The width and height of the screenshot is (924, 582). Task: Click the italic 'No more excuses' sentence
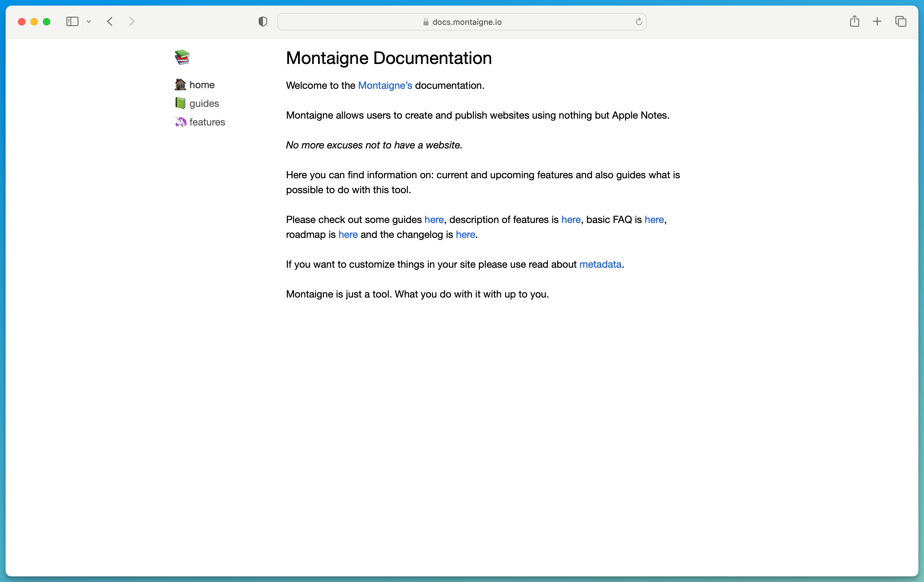(374, 145)
